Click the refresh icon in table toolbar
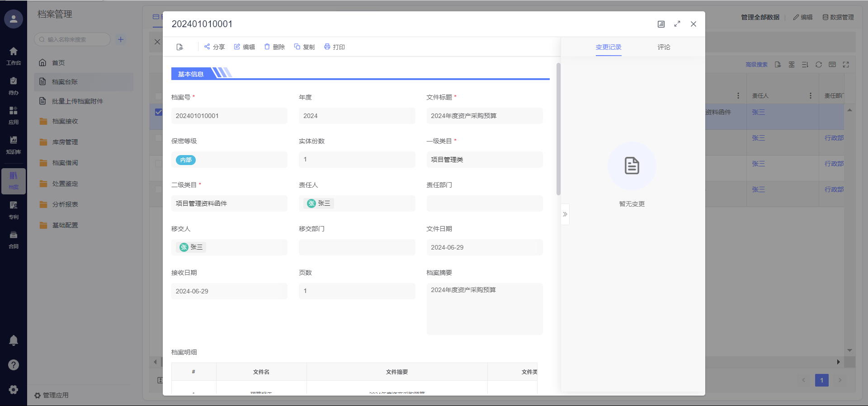Screen dimensions: 868x406 [x=818, y=65]
